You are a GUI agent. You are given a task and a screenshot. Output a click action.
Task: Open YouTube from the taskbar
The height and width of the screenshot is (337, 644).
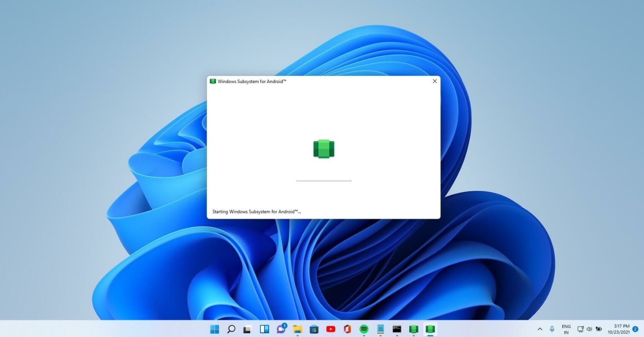331,329
